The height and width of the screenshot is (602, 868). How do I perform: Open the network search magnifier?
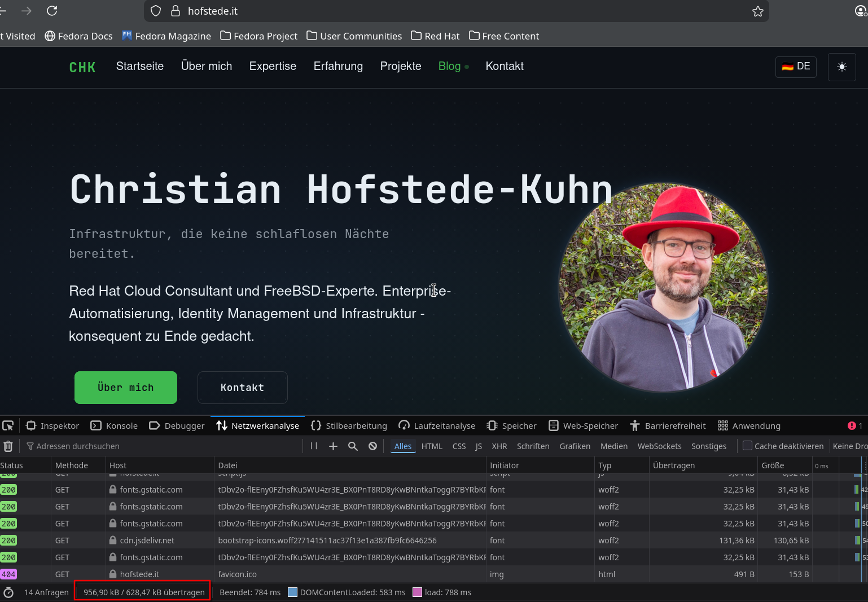353,446
